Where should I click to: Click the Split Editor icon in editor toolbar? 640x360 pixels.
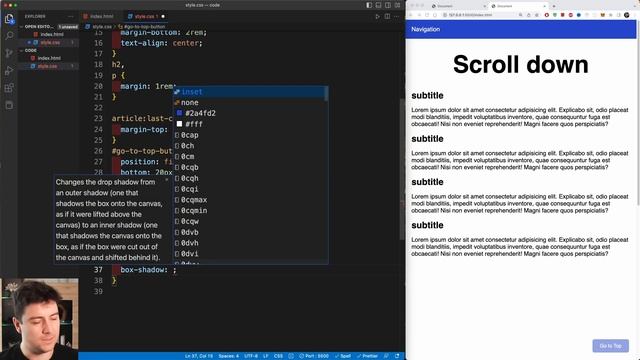click(387, 16)
